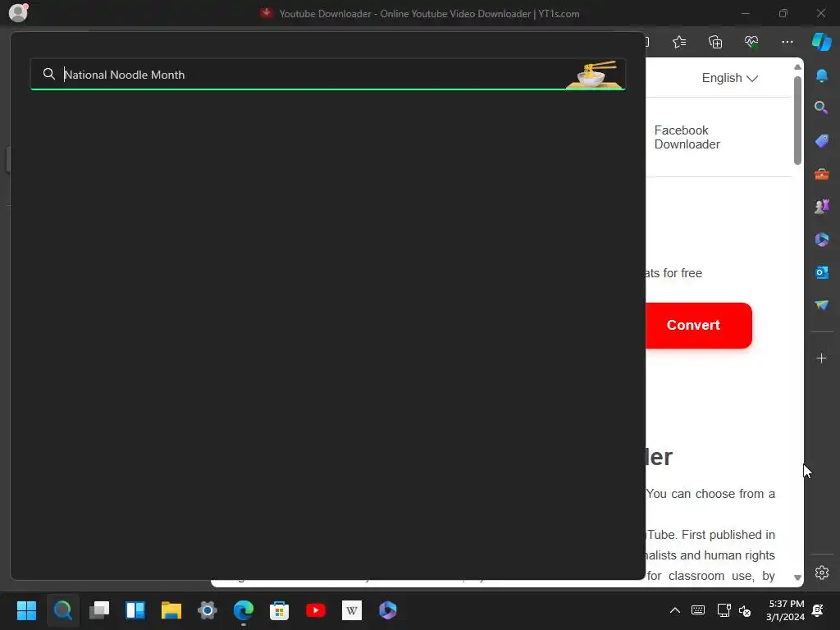Open Settings gear app on taskbar
The height and width of the screenshot is (630, 840).
(x=208, y=610)
